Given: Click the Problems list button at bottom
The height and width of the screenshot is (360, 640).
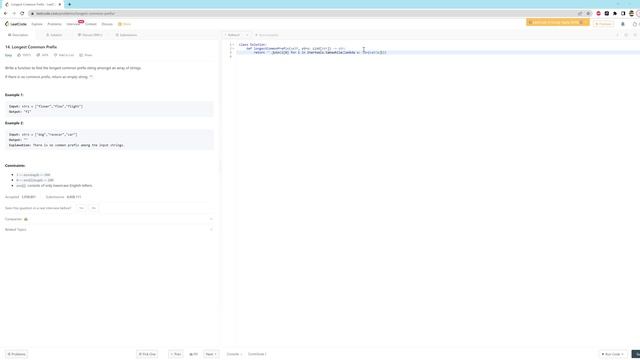Looking at the screenshot, I should point(16,354).
